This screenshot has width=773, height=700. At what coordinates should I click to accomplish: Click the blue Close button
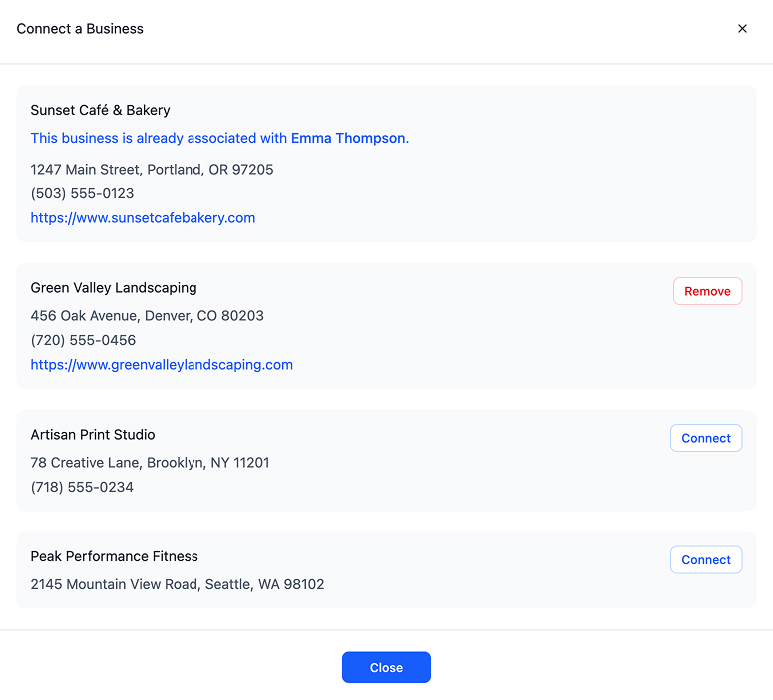pos(386,667)
